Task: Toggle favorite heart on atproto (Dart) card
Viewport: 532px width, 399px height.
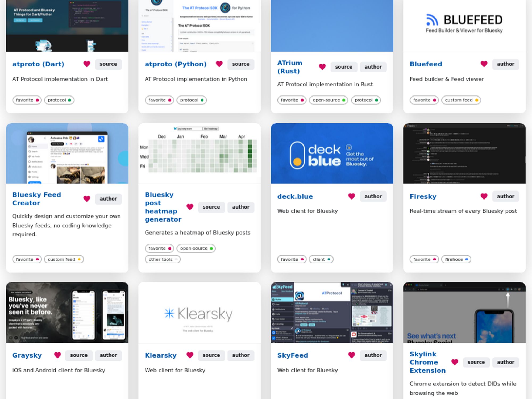Action: pos(87,64)
